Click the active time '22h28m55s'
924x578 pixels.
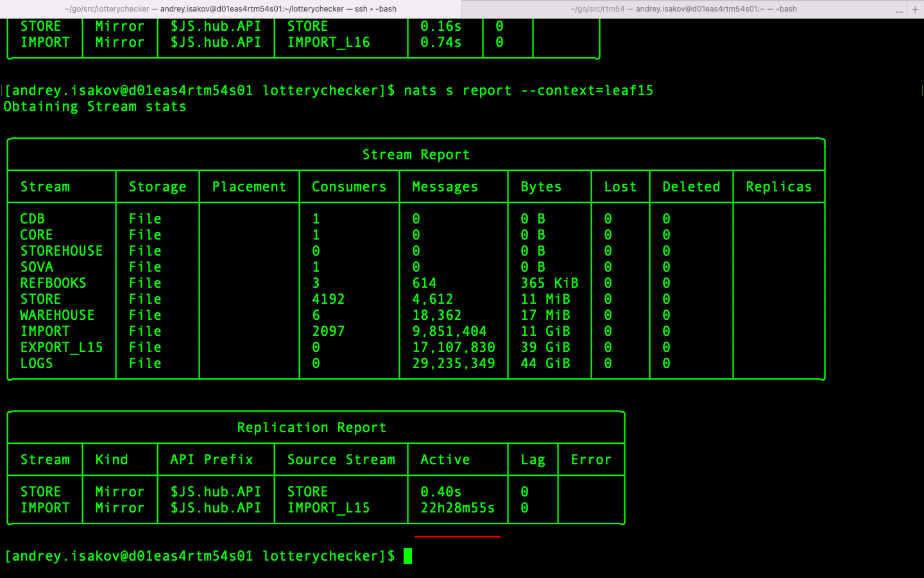[458, 508]
